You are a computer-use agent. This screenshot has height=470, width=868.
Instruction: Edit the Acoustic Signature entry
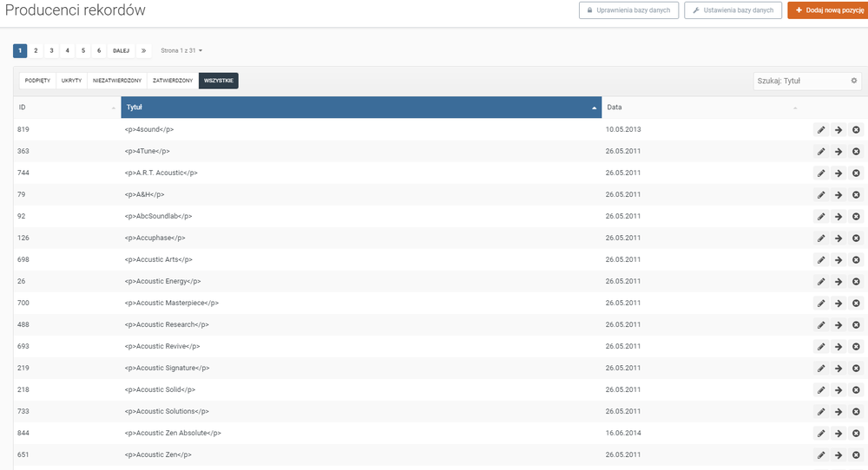point(820,368)
